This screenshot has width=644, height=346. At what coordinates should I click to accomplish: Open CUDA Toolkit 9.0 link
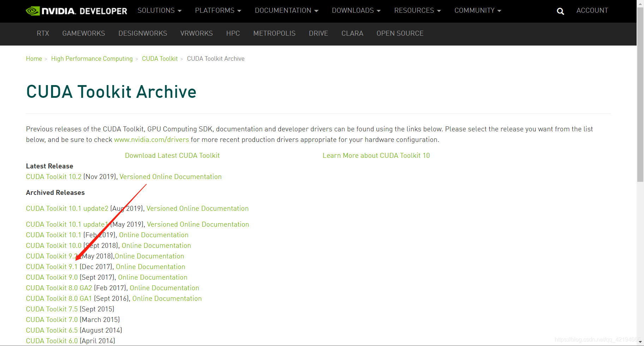point(52,277)
